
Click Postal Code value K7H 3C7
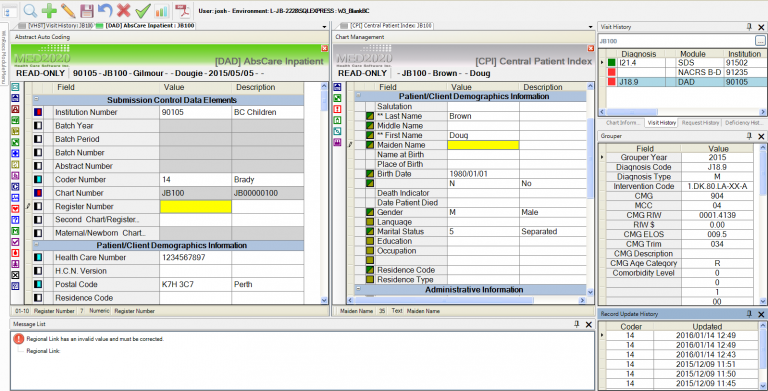pos(195,284)
